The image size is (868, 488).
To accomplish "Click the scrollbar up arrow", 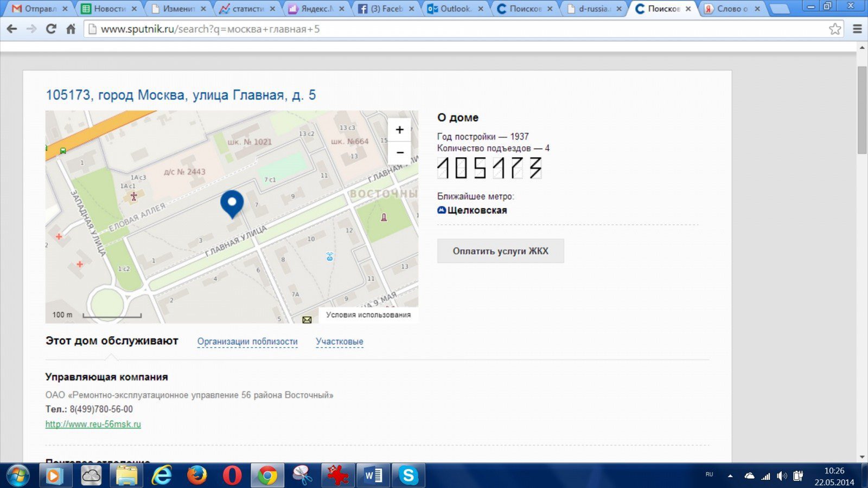I will click(x=862, y=48).
